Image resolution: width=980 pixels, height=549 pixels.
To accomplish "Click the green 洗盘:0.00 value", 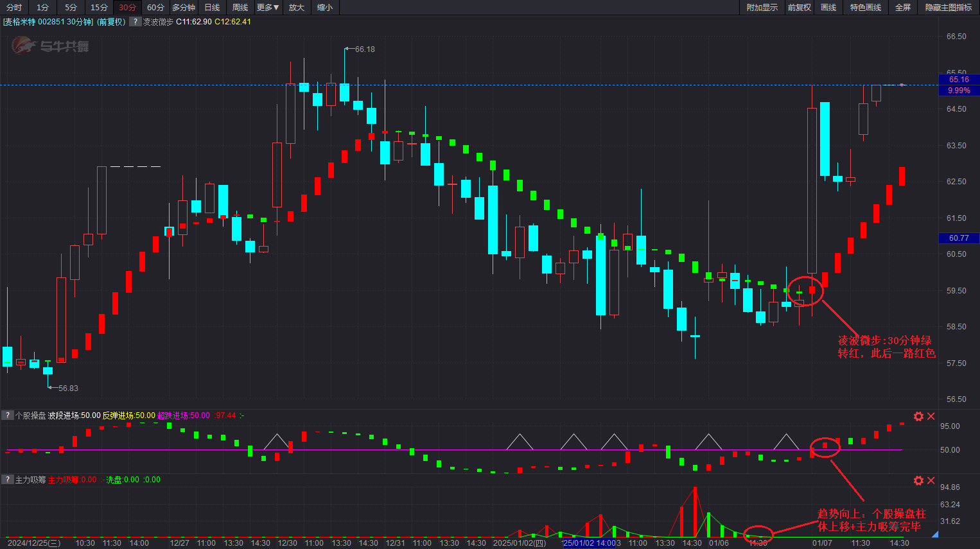I will click(x=123, y=480).
